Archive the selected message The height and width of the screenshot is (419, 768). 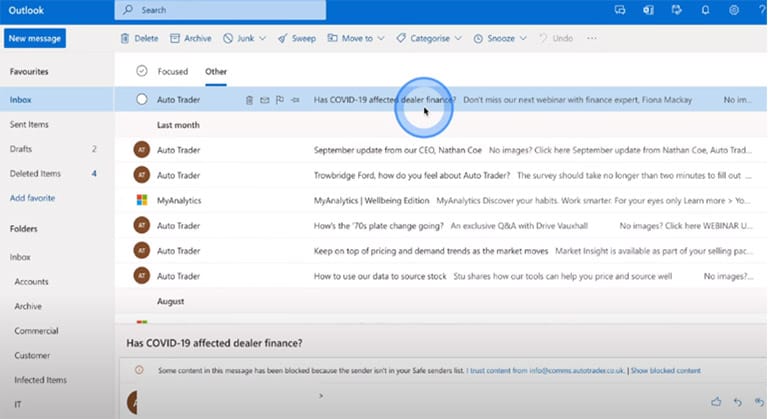pyautogui.click(x=191, y=38)
